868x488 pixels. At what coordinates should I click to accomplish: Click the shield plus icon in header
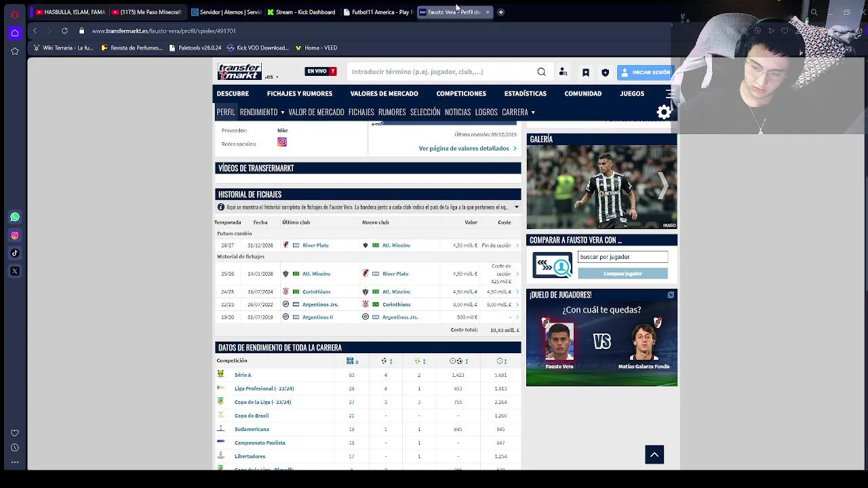coord(605,73)
